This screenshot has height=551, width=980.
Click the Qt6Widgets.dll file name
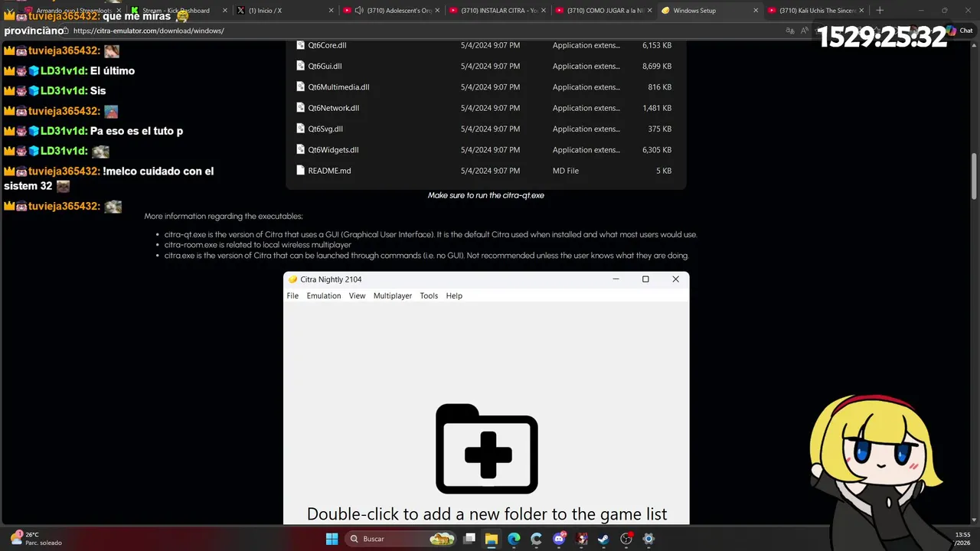pos(333,150)
